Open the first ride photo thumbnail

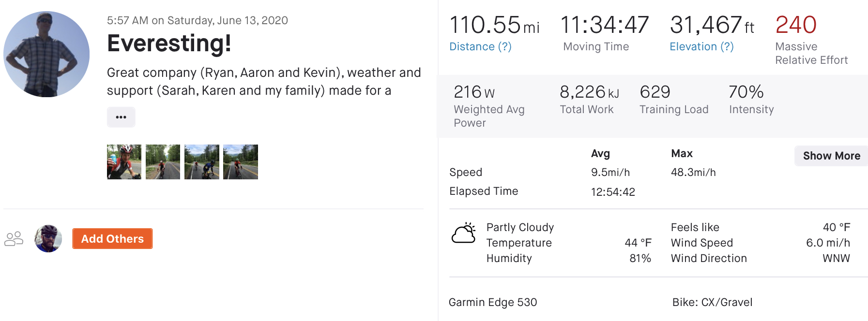tap(124, 162)
